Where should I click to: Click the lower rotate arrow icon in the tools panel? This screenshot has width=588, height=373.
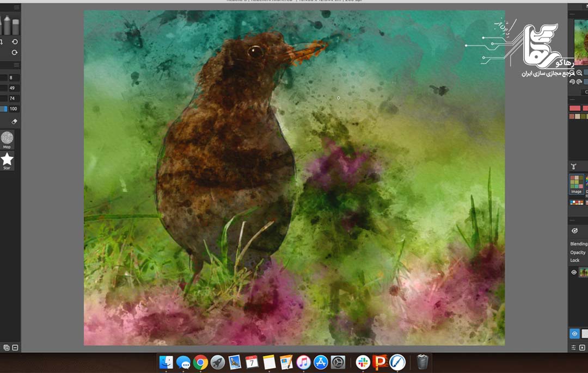[x=15, y=53]
